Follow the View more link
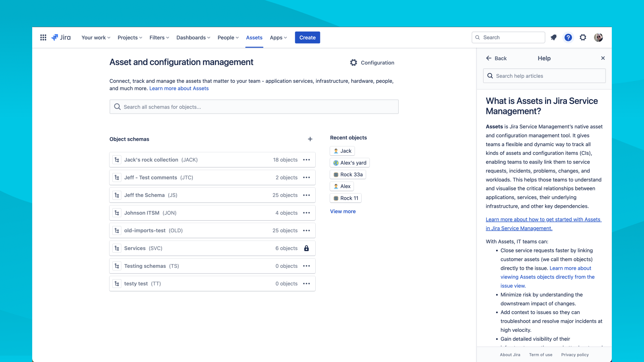 pos(343,212)
